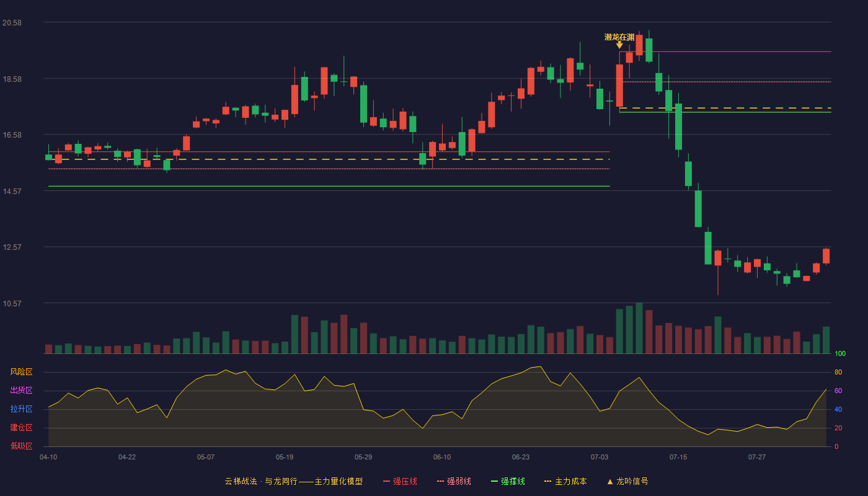This screenshot has height=496, width=868.
Task: Toggle the 主力成本 legend entry
Action: click(x=565, y=481)
